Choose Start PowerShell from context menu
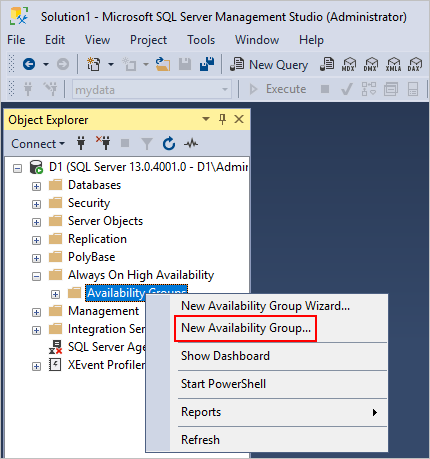Viewport: 430px width, 459px height. point(223,384)
